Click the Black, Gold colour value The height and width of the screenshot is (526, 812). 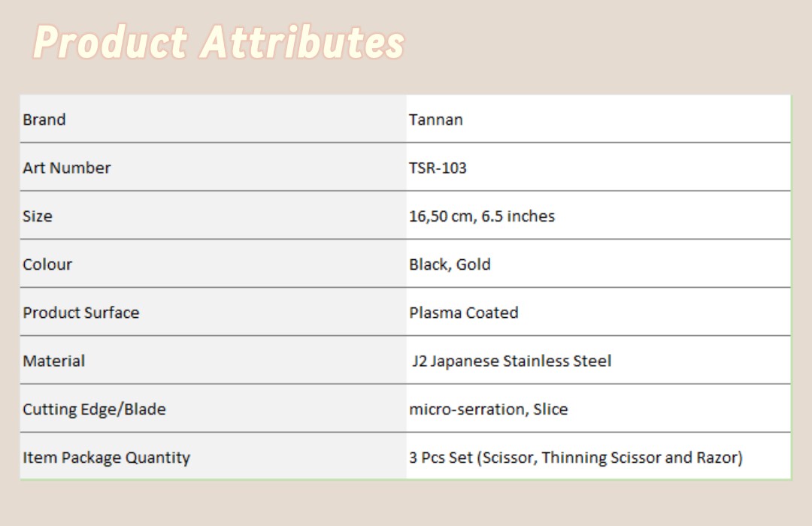pos(450,265)
